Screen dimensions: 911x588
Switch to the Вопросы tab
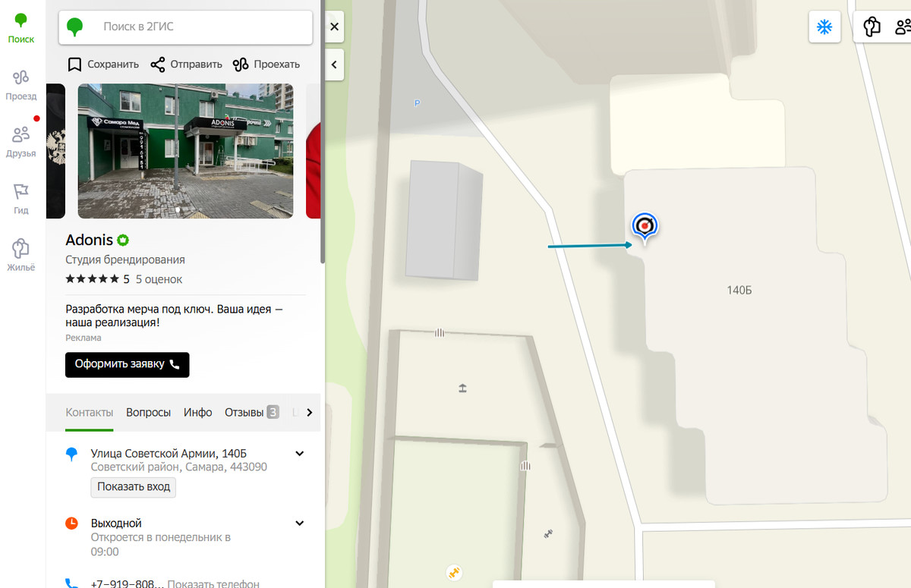[148, 412]
